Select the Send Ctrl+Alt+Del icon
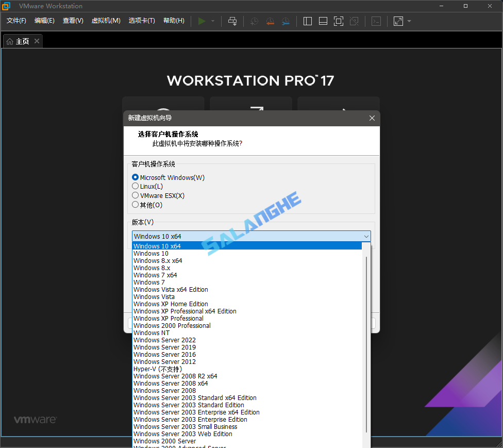 pyautogui.click(x=232, y=21)
